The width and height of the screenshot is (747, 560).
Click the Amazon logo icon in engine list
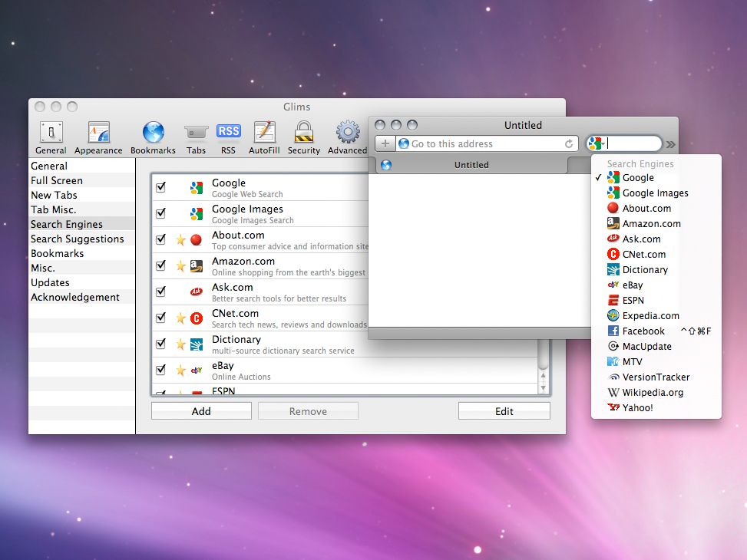pos(197,265)
